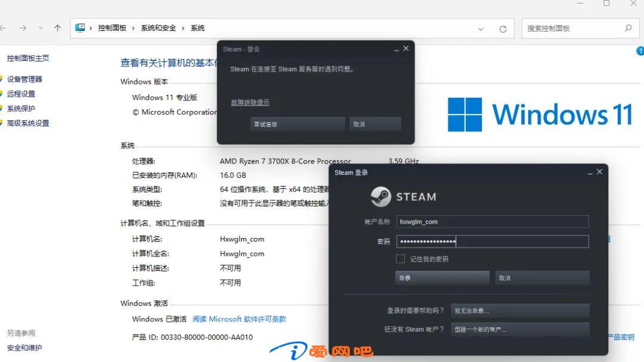The width and height of the screenshot is (644, 362).
Task: Click Windows 11 专业版 edition text
Action: [x=165, y=98]
